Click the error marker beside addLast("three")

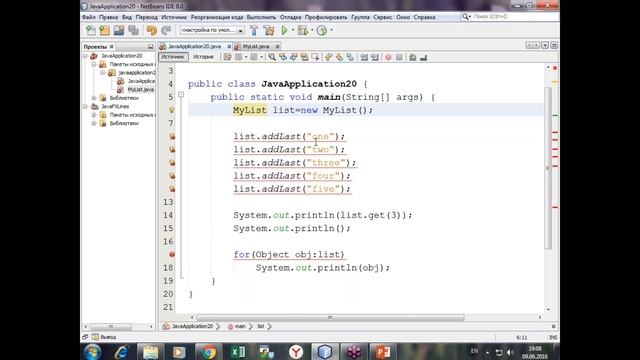[172, 162]
